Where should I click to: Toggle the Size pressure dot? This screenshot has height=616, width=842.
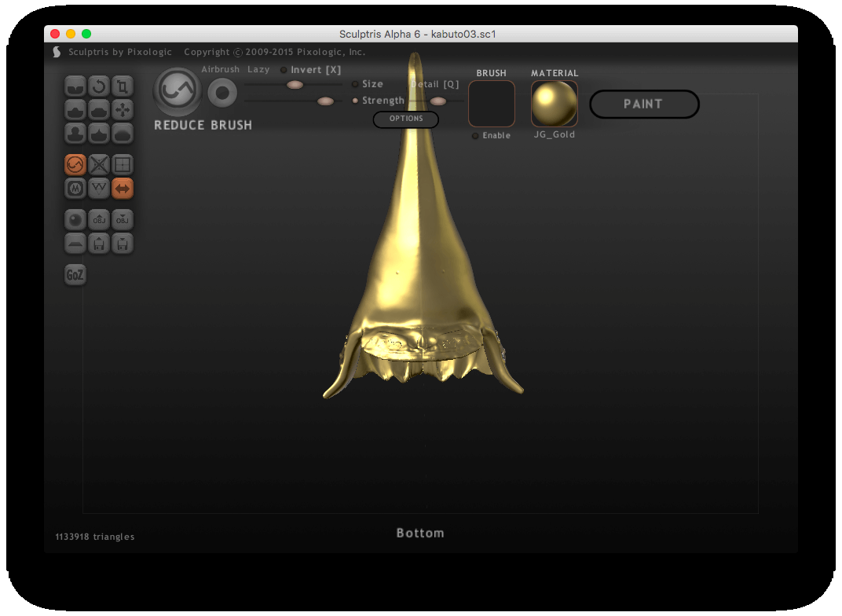pos(355,84)
